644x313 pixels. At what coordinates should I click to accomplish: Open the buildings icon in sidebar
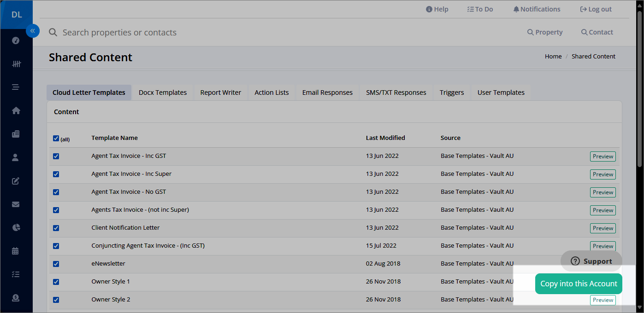16,134
